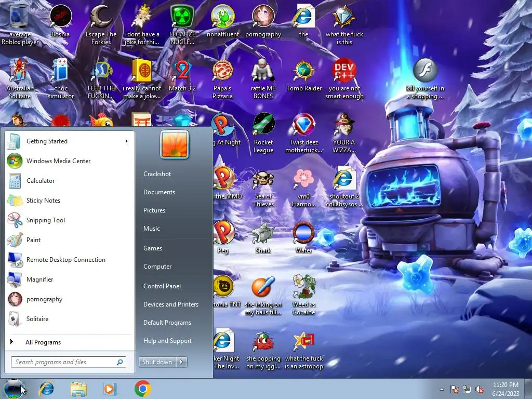Click the network tray icon
532x399 pixels.
467,389
